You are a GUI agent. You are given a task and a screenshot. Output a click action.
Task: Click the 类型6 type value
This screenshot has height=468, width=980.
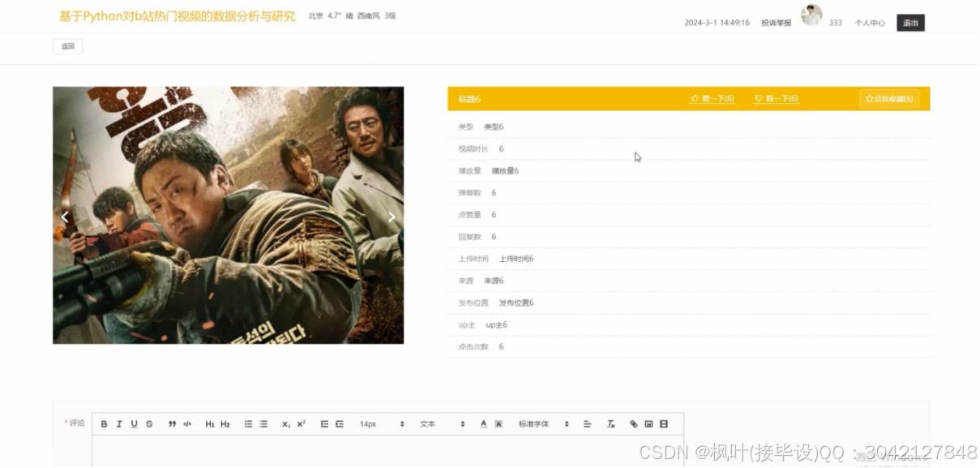tap(494, 127)
